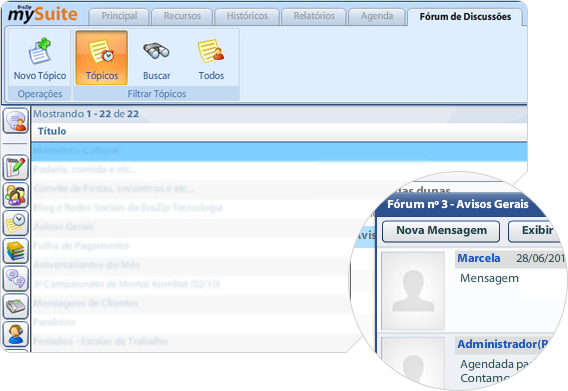Viewport: 568px width, 391px height.
Task: Open Mensagens de Clientes topic
Action: coord(85,303)
